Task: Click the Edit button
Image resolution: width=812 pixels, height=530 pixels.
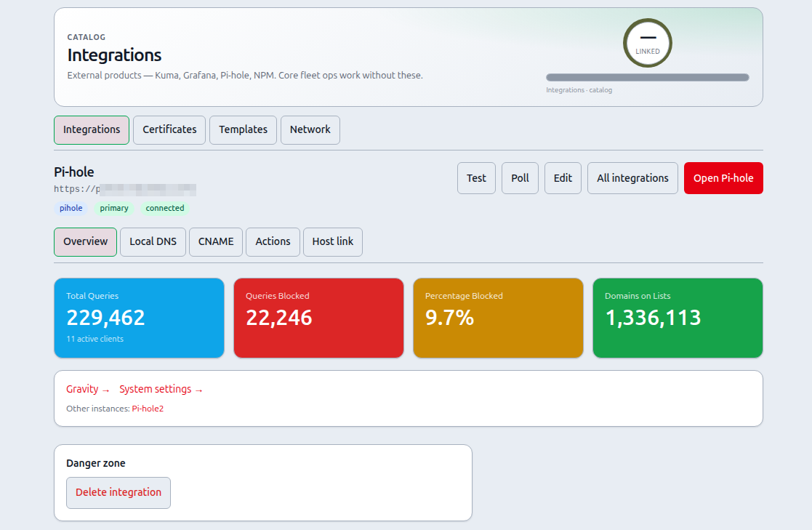Action: click(x=563, y=178)
